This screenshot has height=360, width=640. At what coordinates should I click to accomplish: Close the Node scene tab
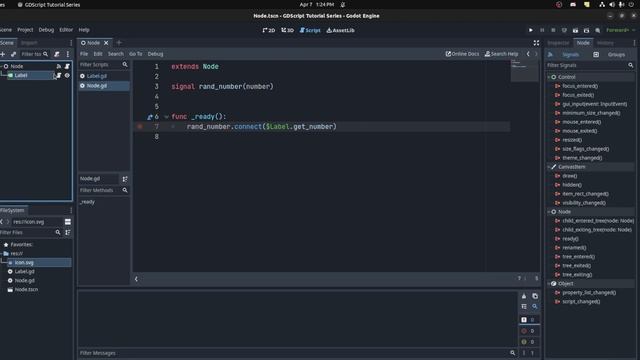pos(106,43)
